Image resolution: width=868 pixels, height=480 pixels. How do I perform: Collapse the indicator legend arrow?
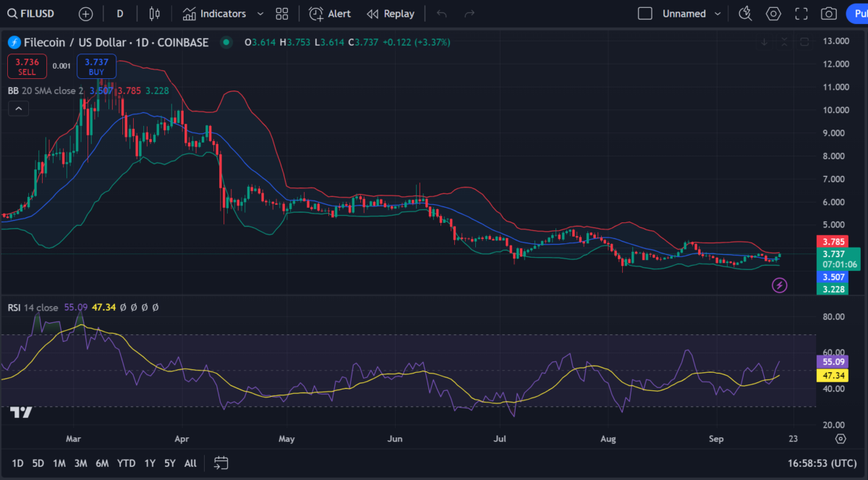[18, 109]
